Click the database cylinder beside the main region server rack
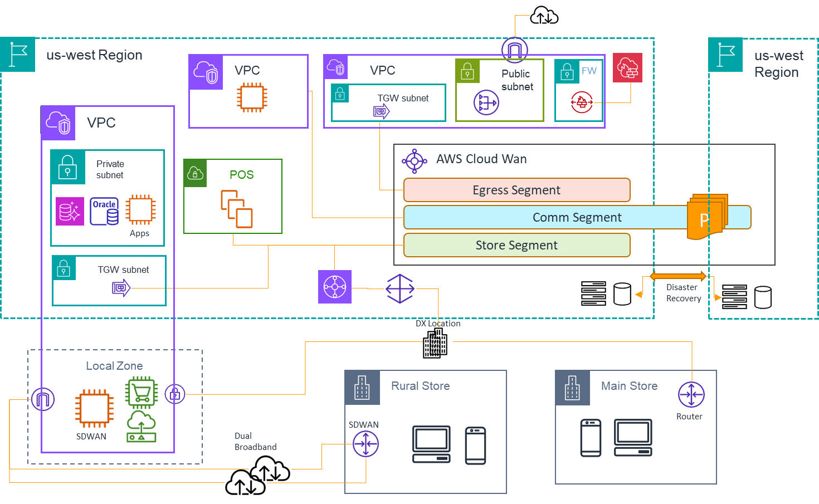The image size is (819, 504). point(622,294)
